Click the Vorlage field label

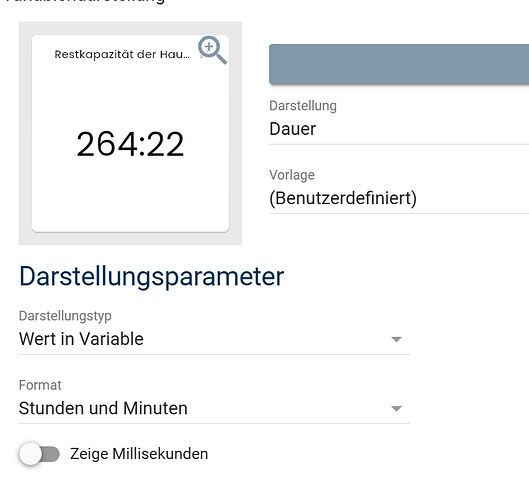pos(292,175)
